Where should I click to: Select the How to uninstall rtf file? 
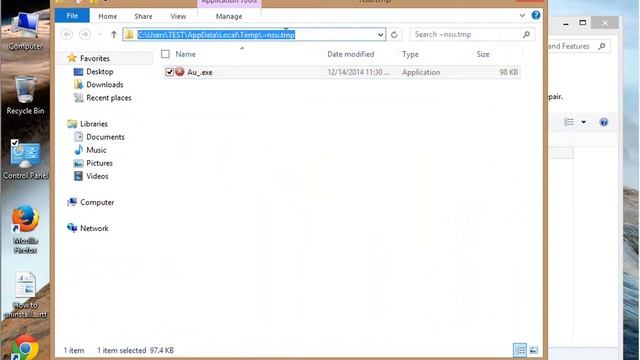(x=25, y=295)
